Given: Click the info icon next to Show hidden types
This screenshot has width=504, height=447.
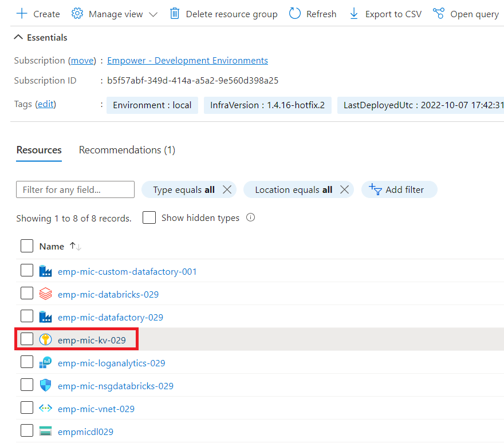Looking at the screenshot, I should (x=251, y=217).
